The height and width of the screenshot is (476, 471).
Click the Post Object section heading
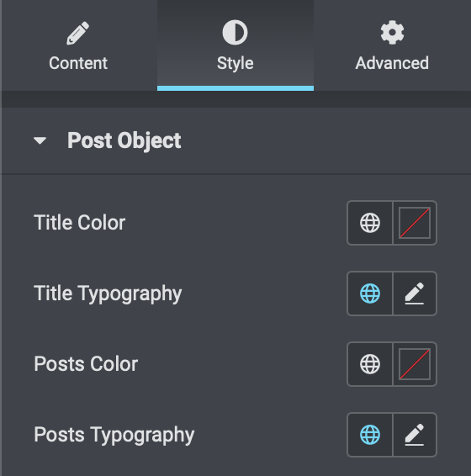click(x=124, y=140)
